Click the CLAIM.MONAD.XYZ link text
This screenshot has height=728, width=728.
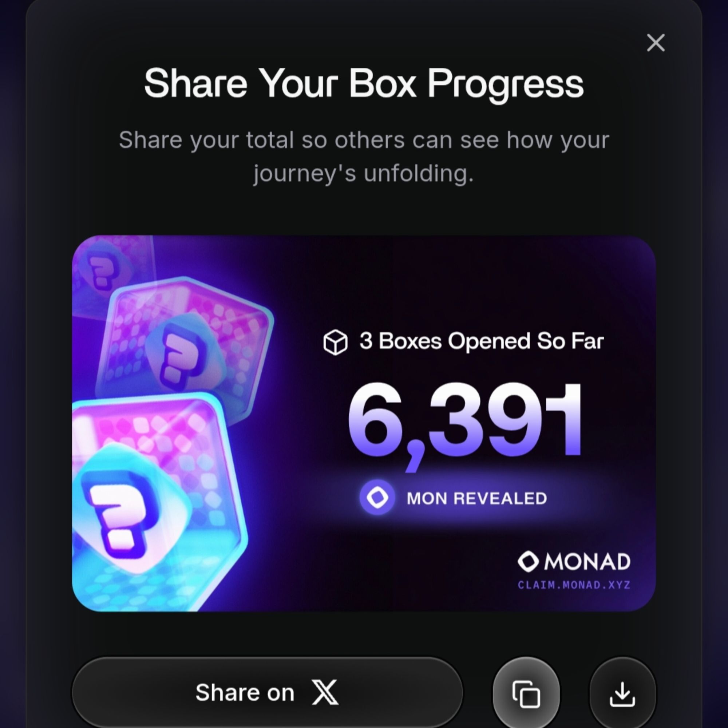click(x=574, y=585)
